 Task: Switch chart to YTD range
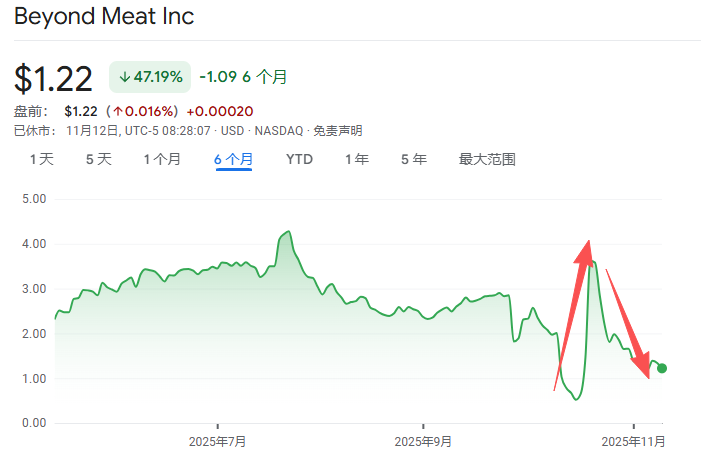click(299, 159)
